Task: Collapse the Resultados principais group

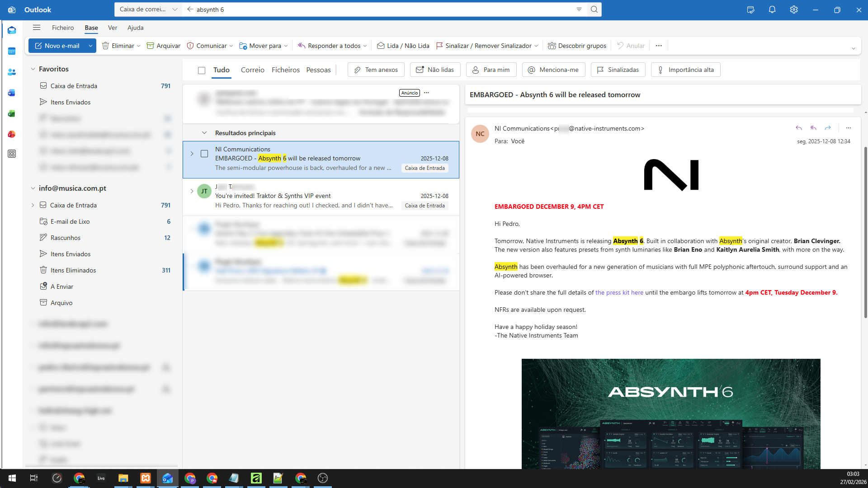Action: point(204,133)
